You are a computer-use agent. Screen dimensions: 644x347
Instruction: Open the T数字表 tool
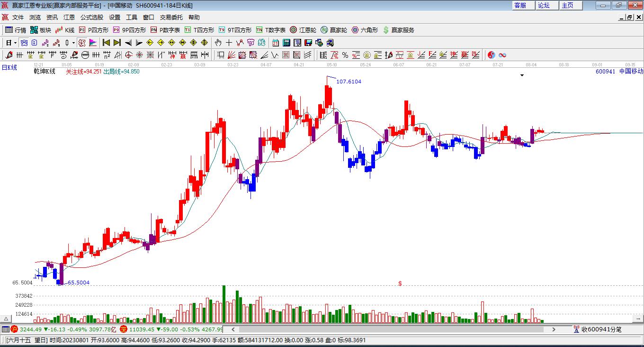(x=270, y=30)
